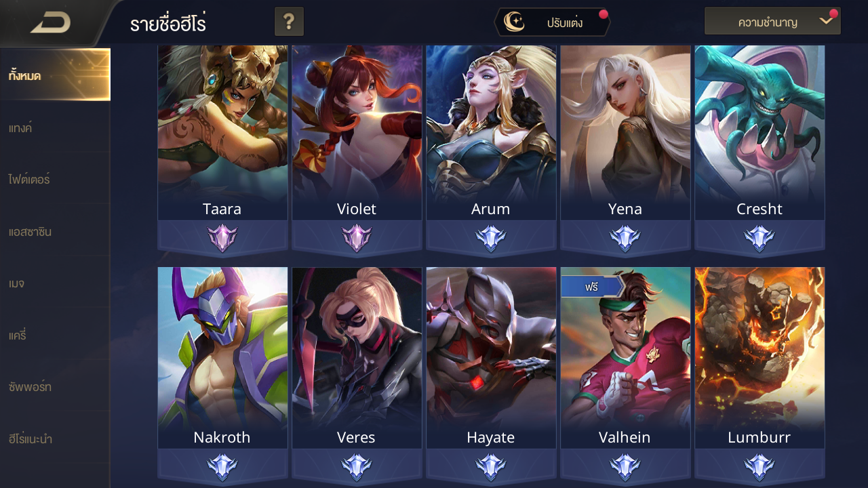This screenshot has width=868, height=488.
Task: Click Lumburr's mastery badge icon
Action: tap(759, 466)
